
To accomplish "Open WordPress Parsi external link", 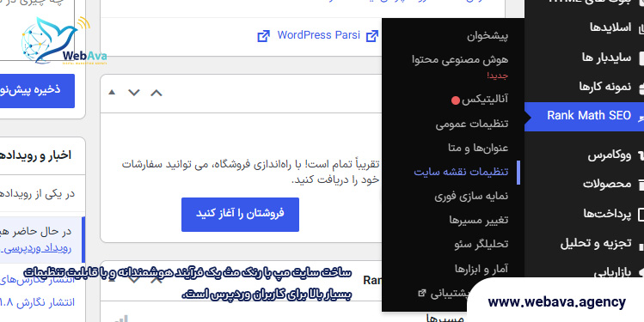I will coord(318,35).
